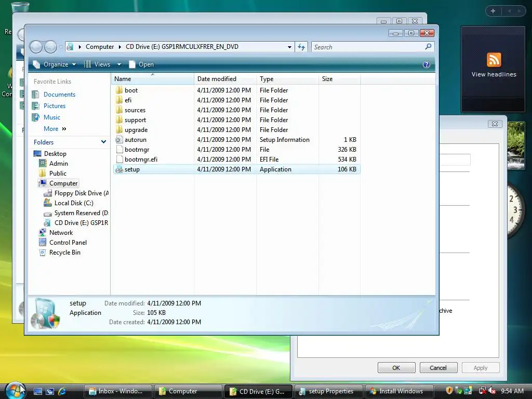Expand More favorite links

[55, 129]
